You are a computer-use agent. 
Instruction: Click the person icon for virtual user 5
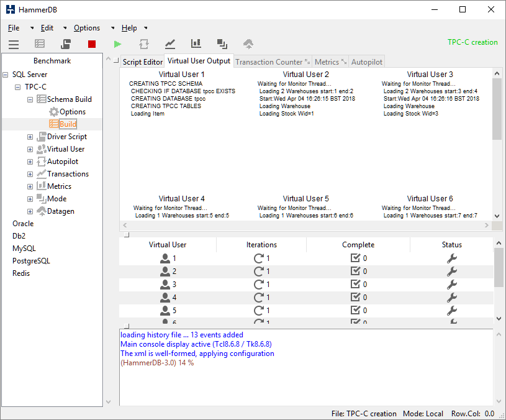[165, 310]
